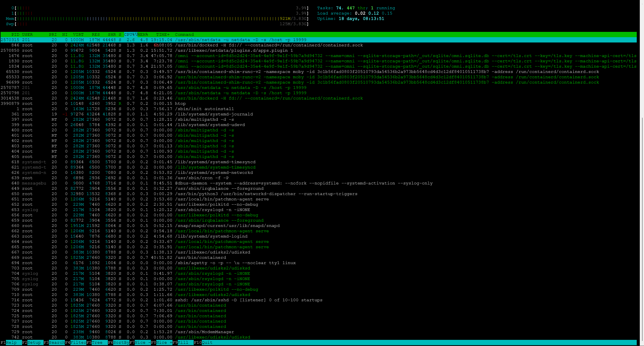644x346 pixels.
Task: Click F9 Kill in function bar
Action: point(183,342)
